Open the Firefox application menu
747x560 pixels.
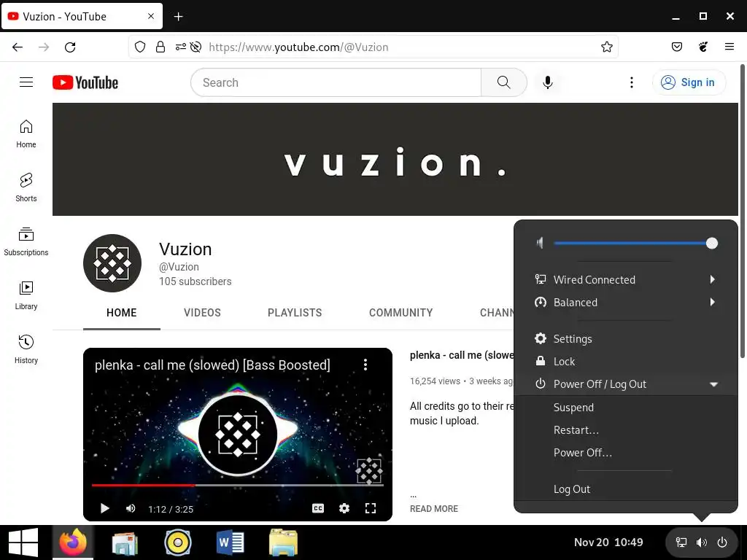tap(729, 47)
